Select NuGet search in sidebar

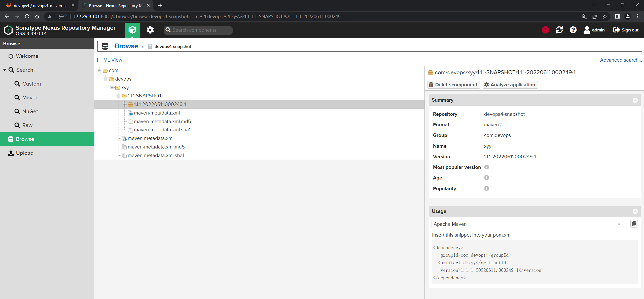[47, 111]
